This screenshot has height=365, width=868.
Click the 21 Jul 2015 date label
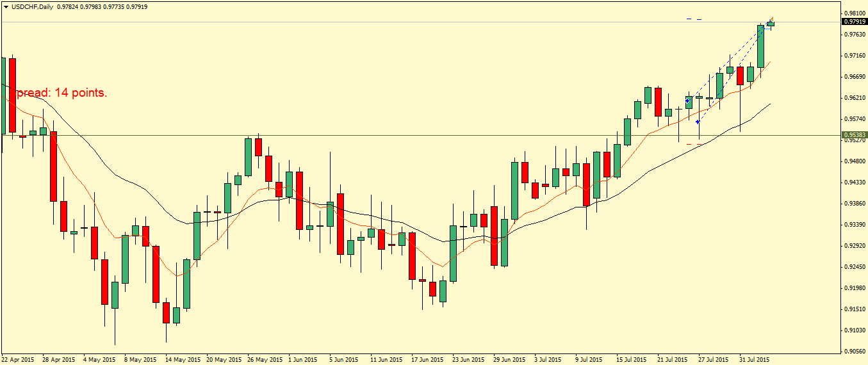(673, 360)
